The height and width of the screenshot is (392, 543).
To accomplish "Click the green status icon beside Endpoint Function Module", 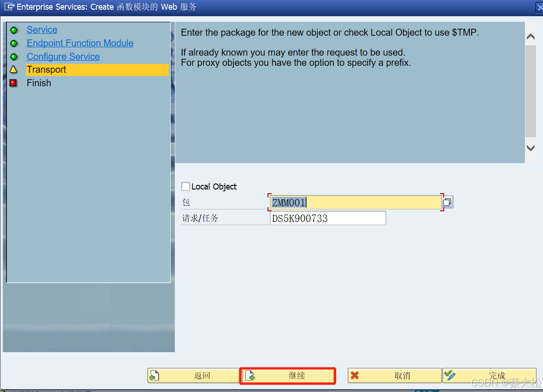I will pos(14,43).
